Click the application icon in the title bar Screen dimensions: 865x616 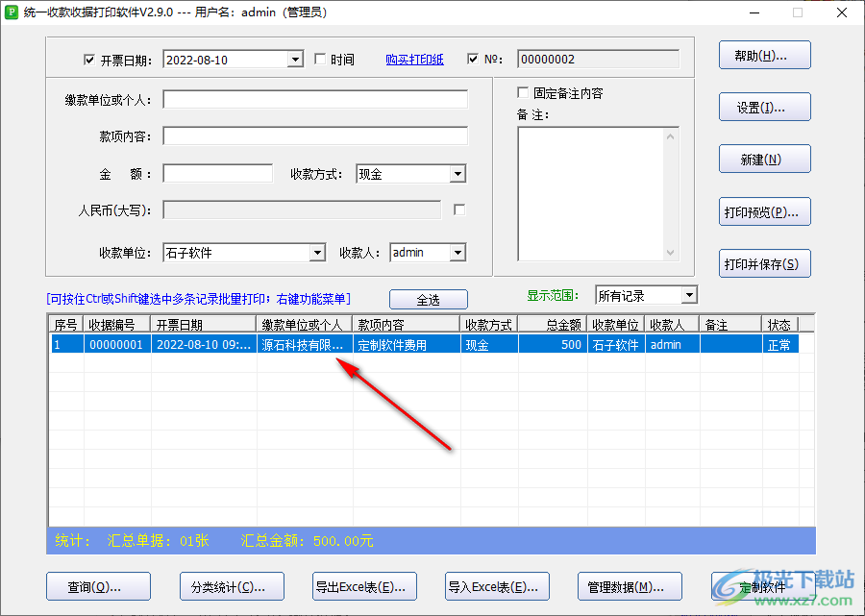pos(11,12)
